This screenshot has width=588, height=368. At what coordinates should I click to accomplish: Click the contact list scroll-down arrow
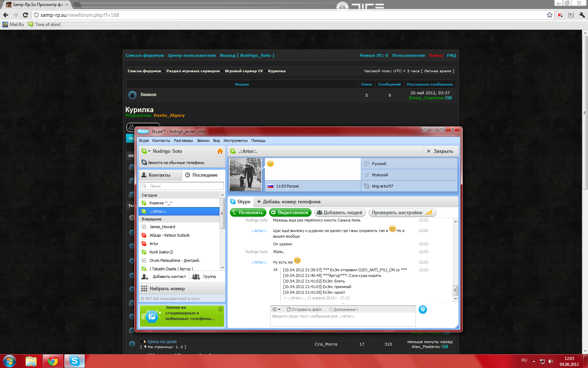[222, 268]
